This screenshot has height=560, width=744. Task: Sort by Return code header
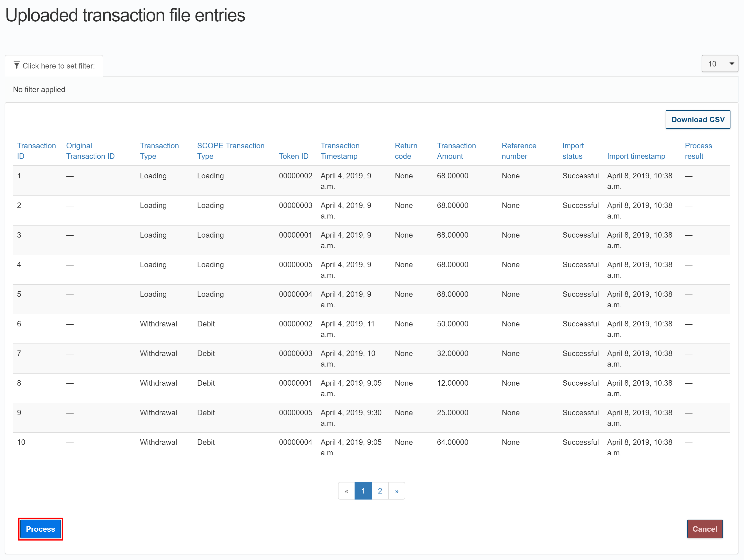click(406, 151)
